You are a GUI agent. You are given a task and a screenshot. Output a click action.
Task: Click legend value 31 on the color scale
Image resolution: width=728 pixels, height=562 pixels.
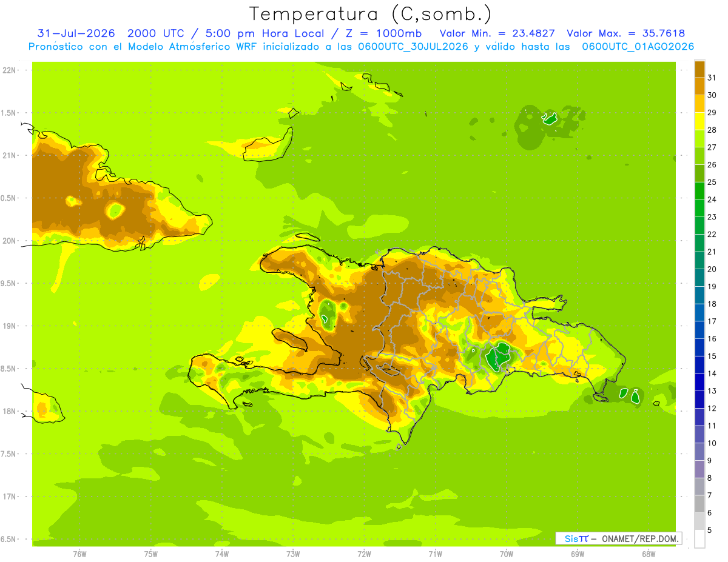tap(712, 78)
